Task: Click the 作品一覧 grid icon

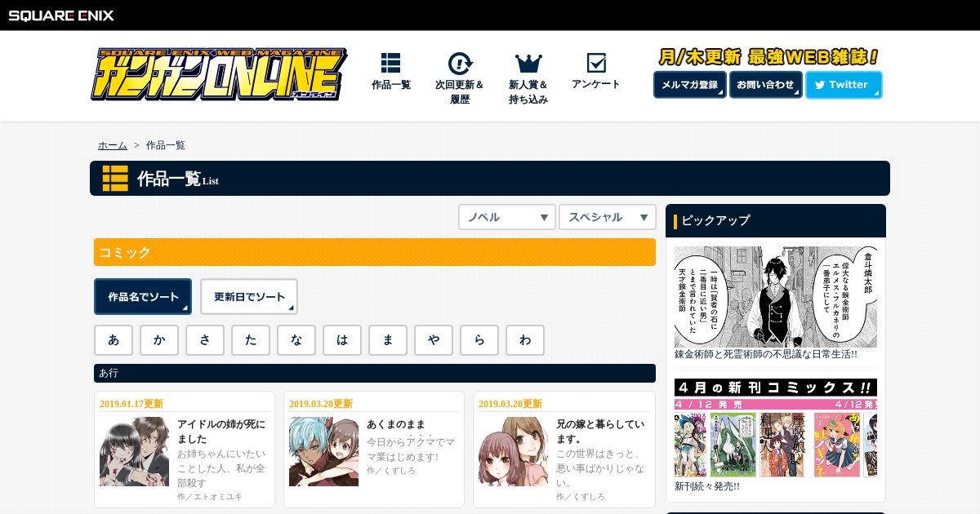Action: [390, 63]
